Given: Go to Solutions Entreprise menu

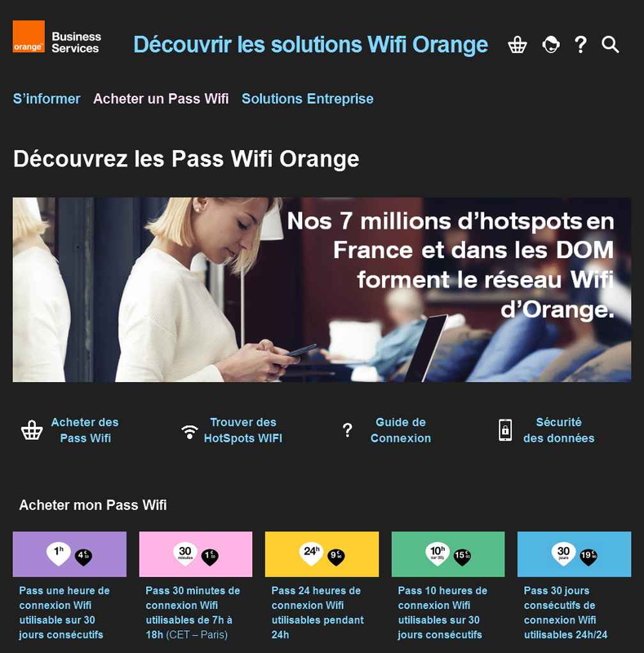Looking at the screenshot, I should click(308, 99).
